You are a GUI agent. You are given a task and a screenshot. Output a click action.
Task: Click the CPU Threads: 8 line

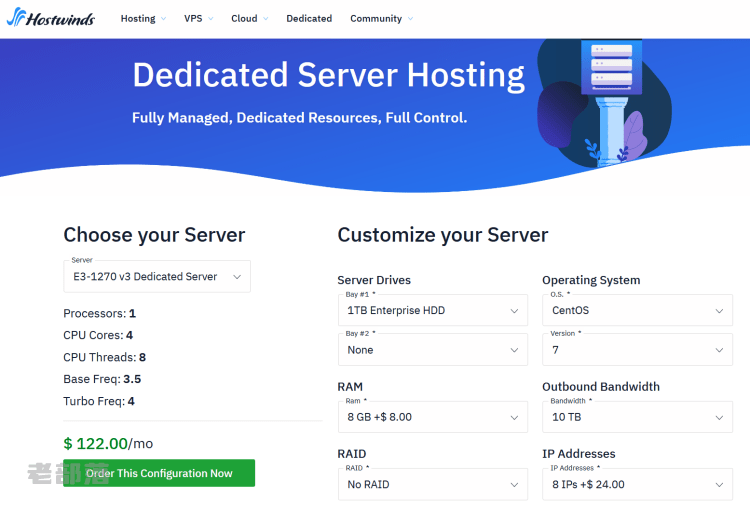pyautogui.click(x=104, y=357)
